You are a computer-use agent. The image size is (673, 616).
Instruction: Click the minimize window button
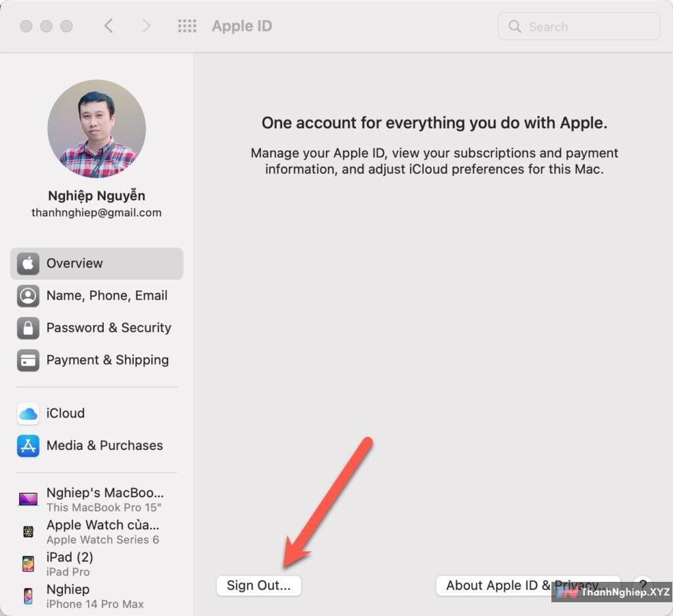pyautogui.click(x=47, y=26)
